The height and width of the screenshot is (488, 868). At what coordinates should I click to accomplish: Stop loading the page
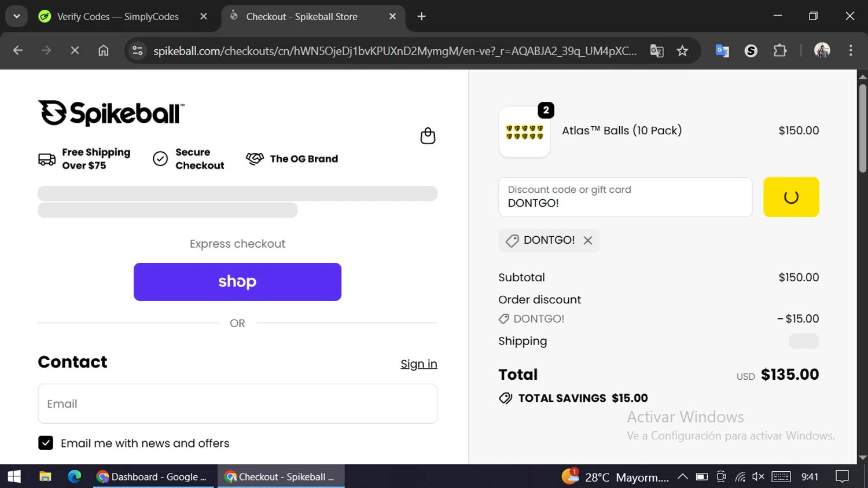point(75,50)
